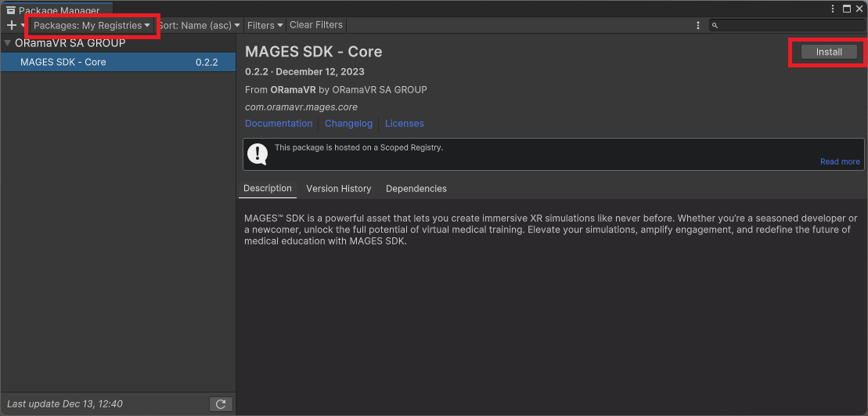The image size is (868, 416).
Task: Open the window's three-dot context menu
Action: point(833,9)
